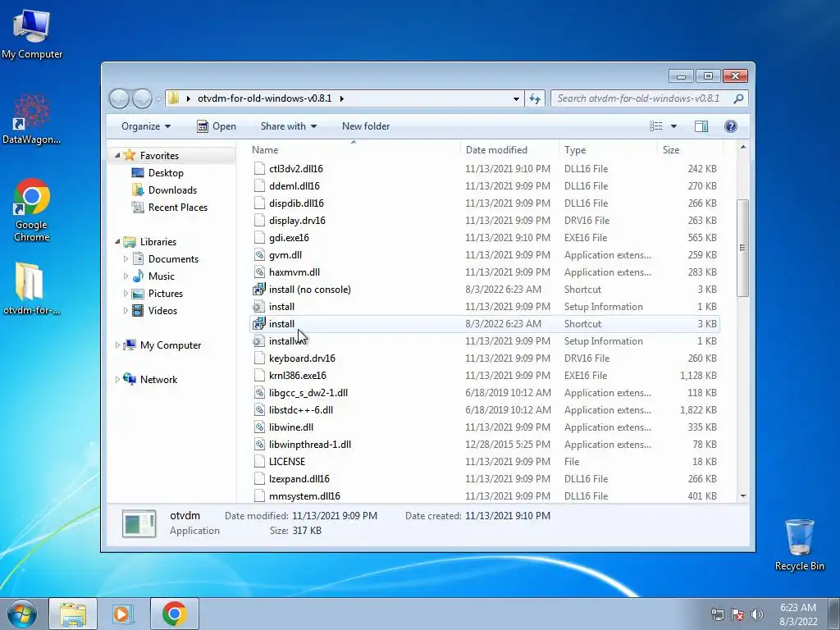Expand My Computer in navigation pane
Image resolution: width=840 pixels, height=630 pixels.
click(117, 345)
